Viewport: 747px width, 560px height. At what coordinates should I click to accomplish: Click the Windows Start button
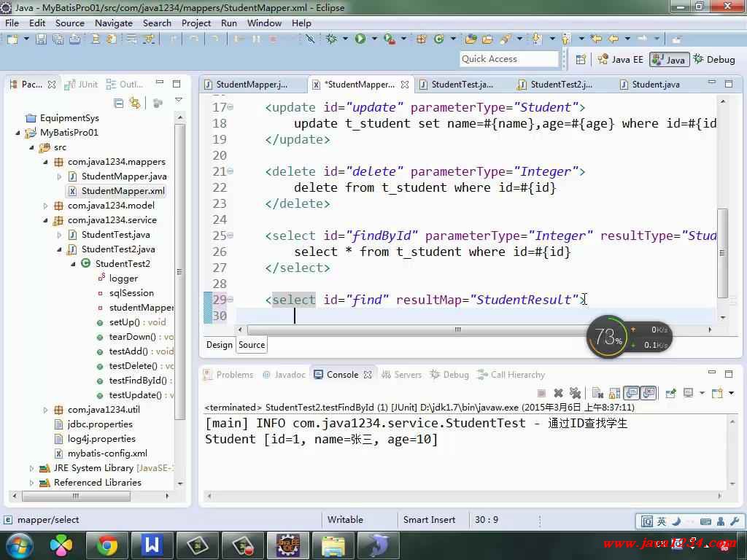point(18,545)
